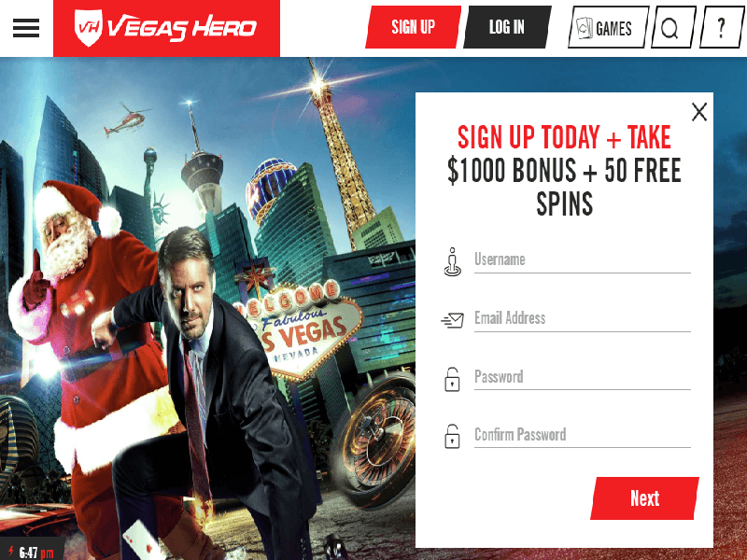Open the hamburger menu
Image resolution: width=747 pixels, height=560 pixels.
(x=26, y=28)
